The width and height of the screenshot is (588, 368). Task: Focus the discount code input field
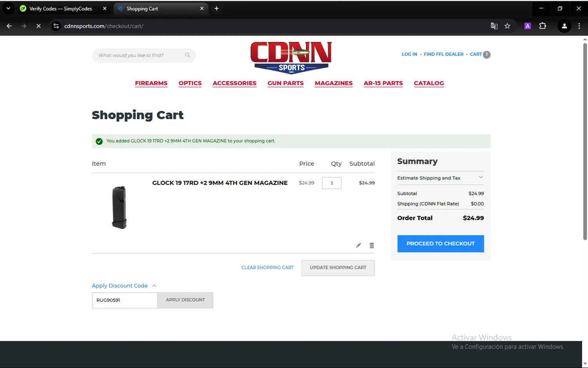point(125,300)
